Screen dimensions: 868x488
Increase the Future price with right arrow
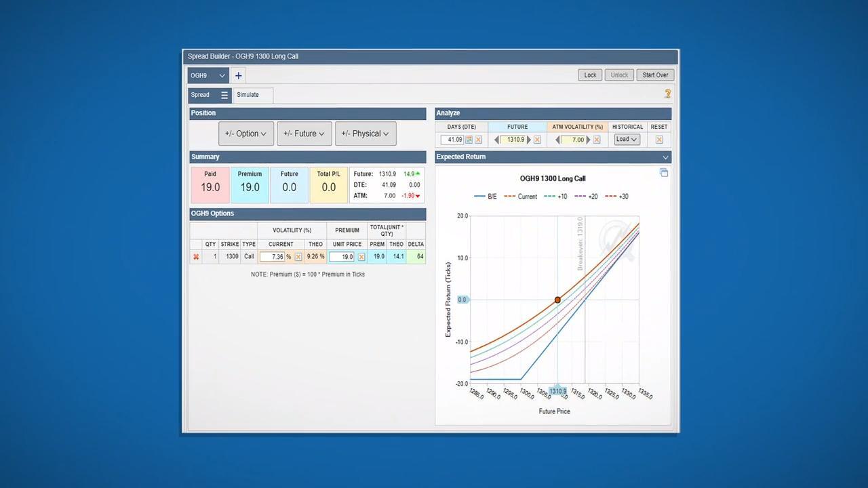529,140
